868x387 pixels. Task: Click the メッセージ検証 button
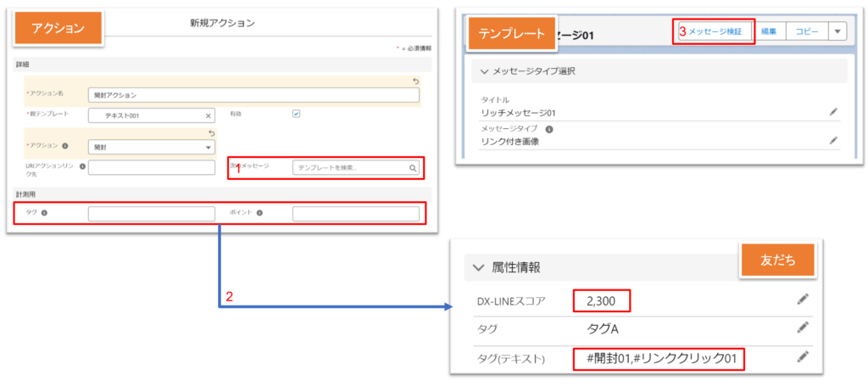tap(715, 31)
